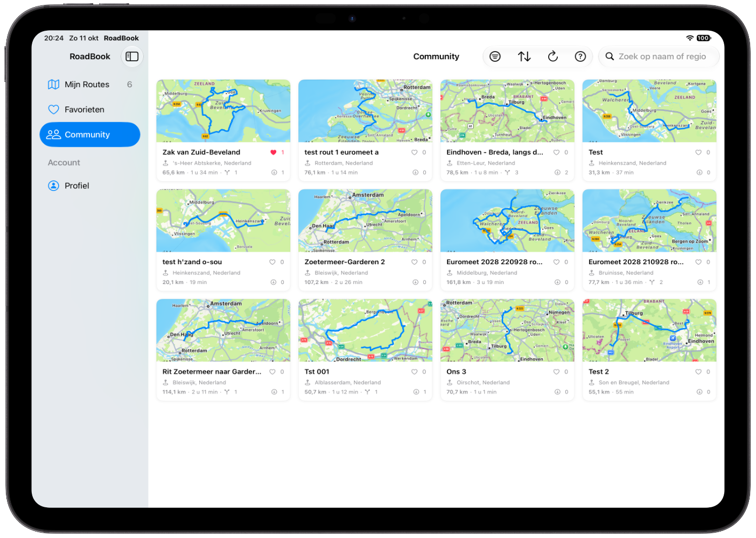Open the help question mark icon
Image resolution: width=756 pixels, height=538 pixels.
[580, 56]
